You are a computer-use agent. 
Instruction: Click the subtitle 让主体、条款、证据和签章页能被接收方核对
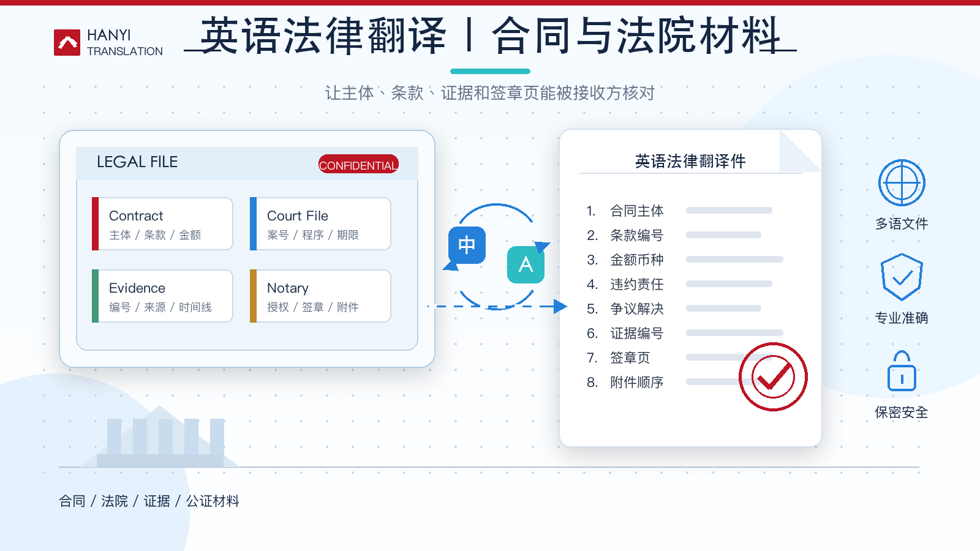pos(490,93)
